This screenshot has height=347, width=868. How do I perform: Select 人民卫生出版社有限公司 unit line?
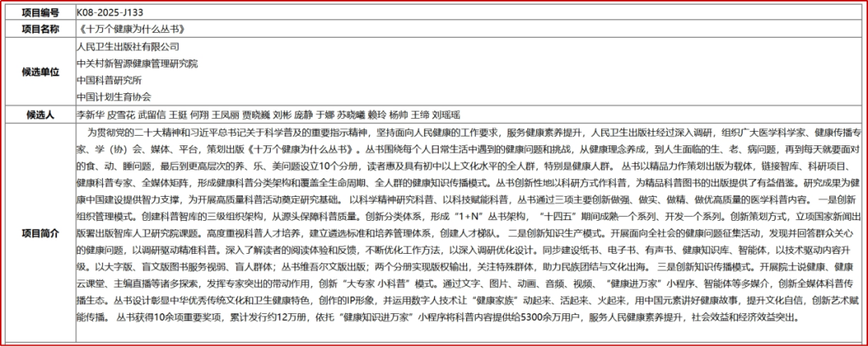129,47
